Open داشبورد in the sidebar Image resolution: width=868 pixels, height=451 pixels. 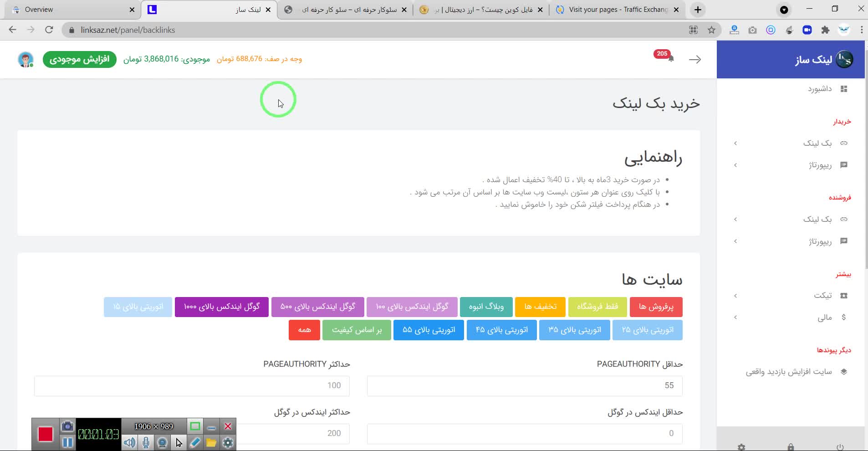(x=827, y=89)
